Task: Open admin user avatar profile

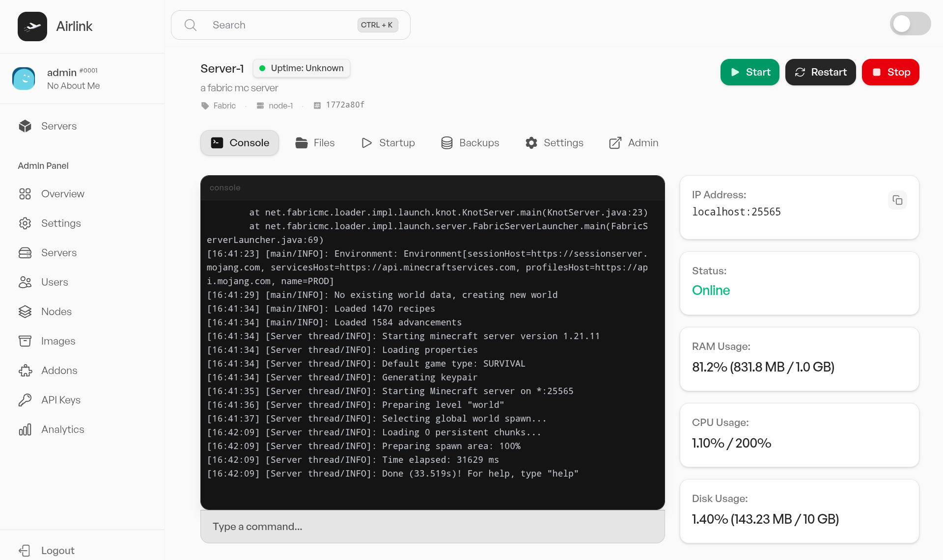Action: [x=24, y=79]
